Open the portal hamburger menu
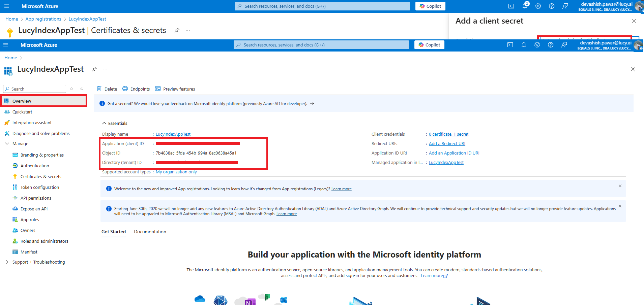 click(6, 45)
